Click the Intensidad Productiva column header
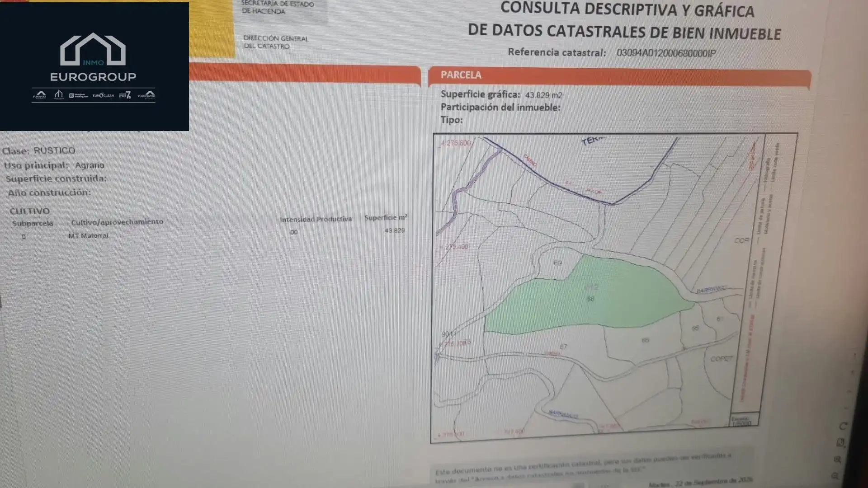 [316, 219]
